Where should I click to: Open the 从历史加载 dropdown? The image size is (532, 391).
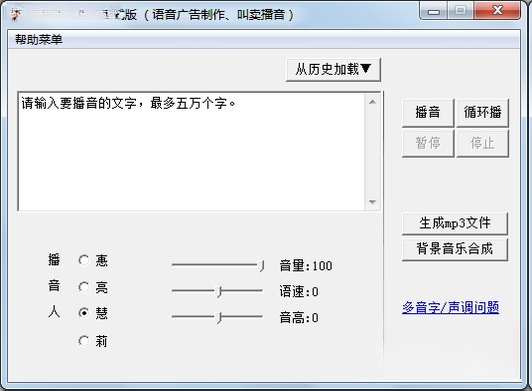[x=333, y=70]
